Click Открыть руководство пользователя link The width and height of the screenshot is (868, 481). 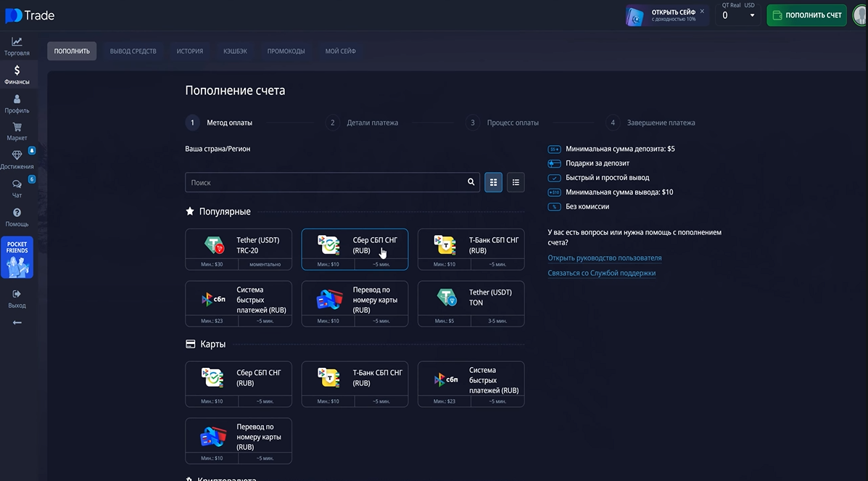click(x=605, y=258)
